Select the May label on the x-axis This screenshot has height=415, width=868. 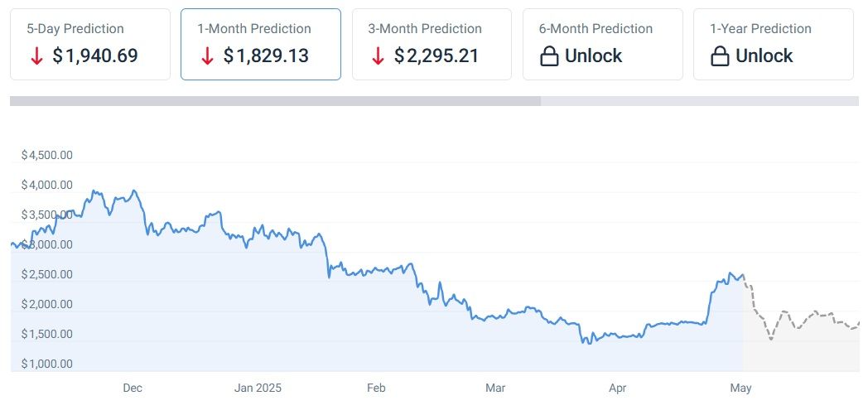click(x=740, y=388)
